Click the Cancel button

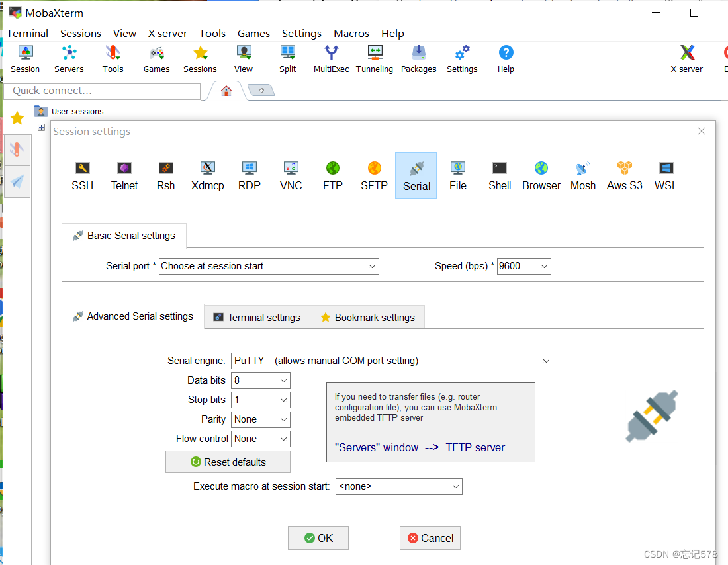click(430, 538)
